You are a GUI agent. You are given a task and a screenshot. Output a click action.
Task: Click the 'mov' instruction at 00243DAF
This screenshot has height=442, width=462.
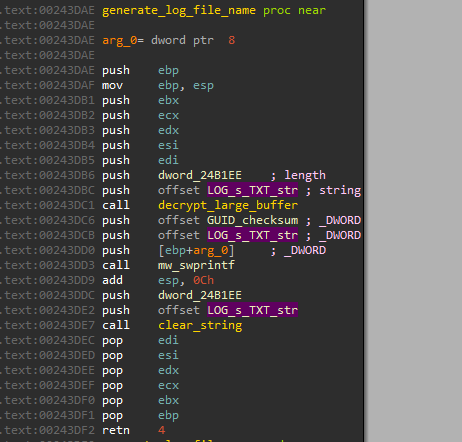coord(112,85)
